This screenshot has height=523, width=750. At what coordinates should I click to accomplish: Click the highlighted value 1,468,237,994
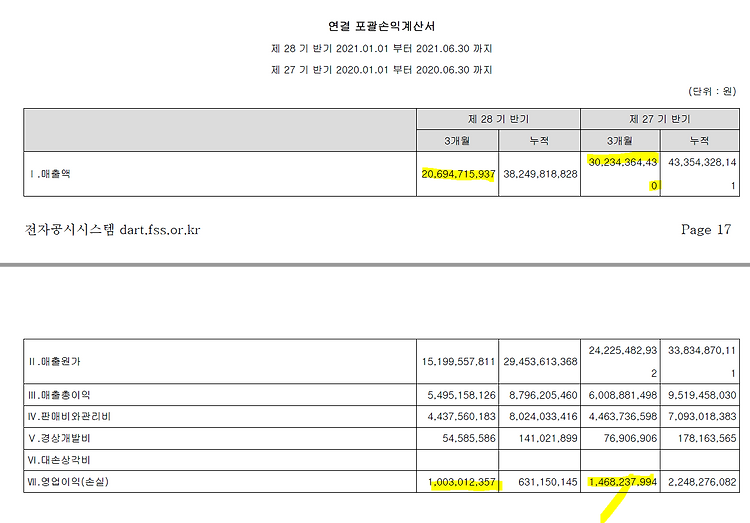tap(622, 482)
